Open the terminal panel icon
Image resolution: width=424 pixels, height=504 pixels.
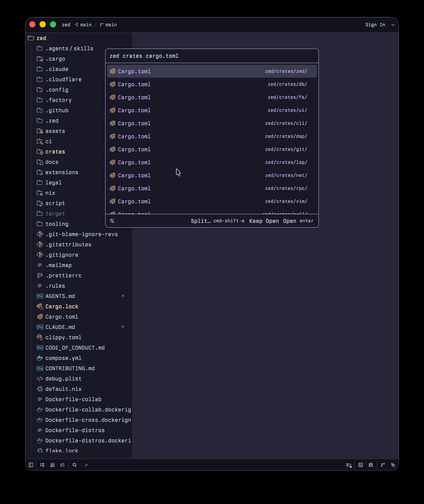pyautogui.click(x=361, y=465)
